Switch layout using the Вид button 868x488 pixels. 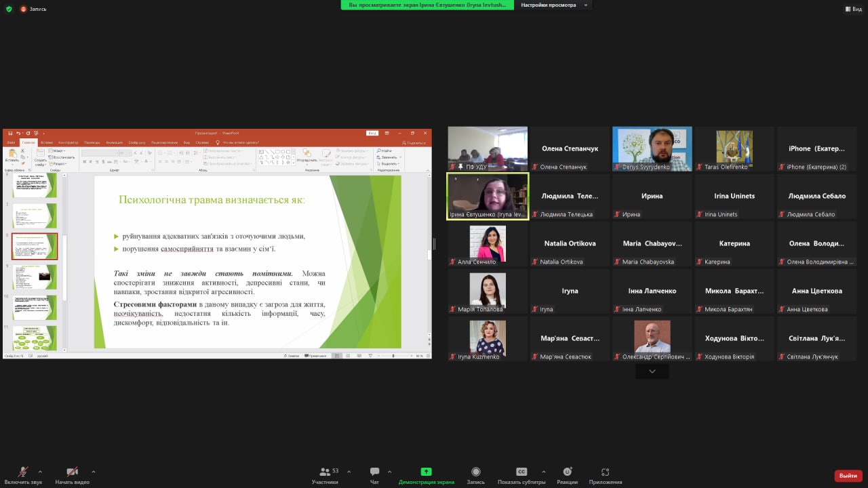click(852, 9)
